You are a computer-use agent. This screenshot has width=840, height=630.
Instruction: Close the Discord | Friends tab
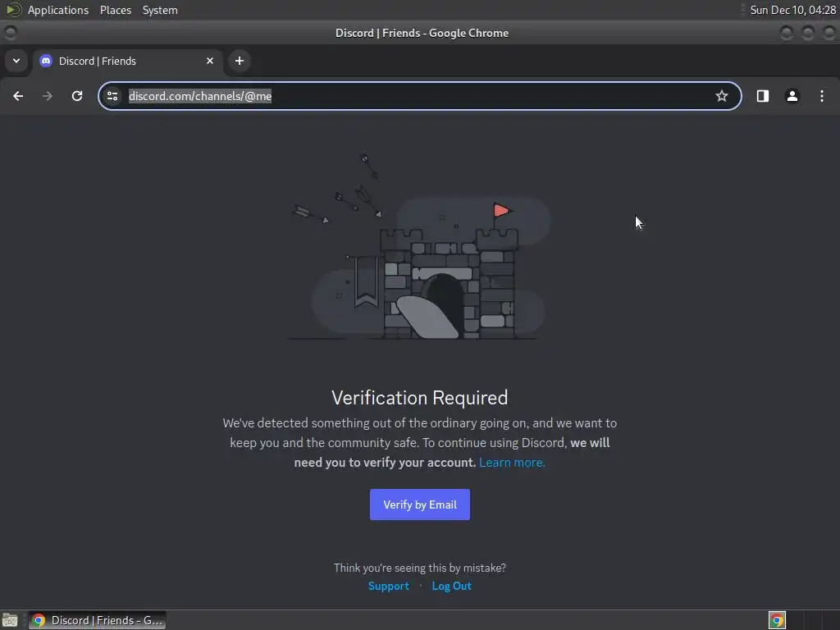[210, 61]
